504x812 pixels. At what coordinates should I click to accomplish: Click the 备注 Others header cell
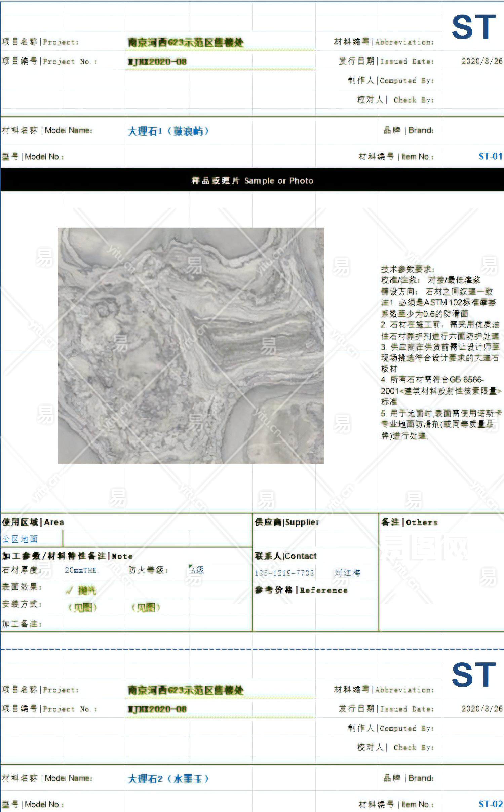point(409,522)
